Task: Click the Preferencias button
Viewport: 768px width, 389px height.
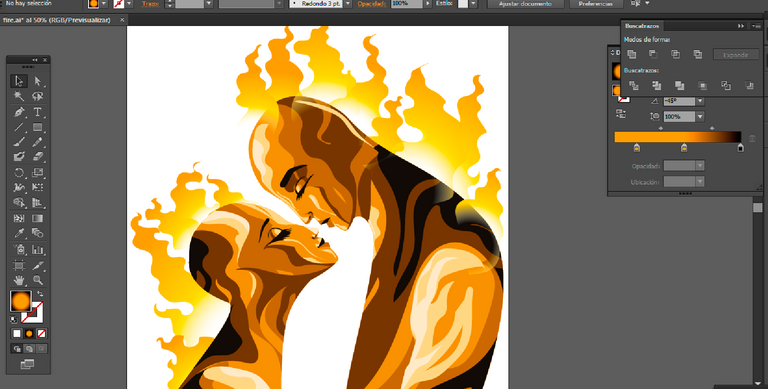Action: point(596,3)
